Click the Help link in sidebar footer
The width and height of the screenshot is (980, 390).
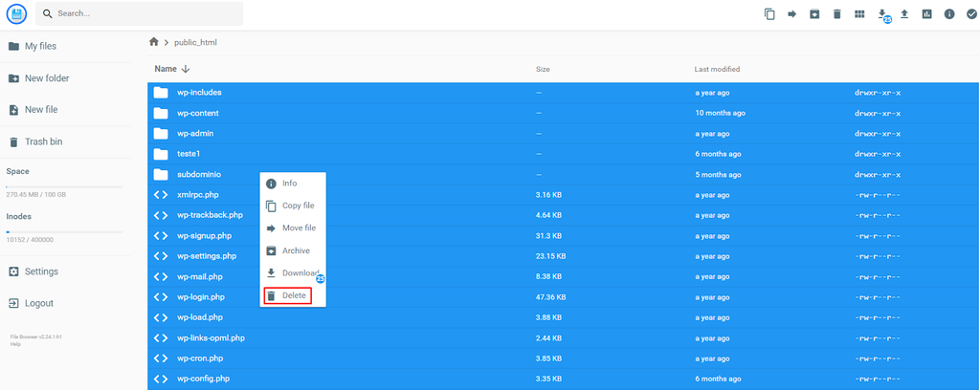(13, 344)
